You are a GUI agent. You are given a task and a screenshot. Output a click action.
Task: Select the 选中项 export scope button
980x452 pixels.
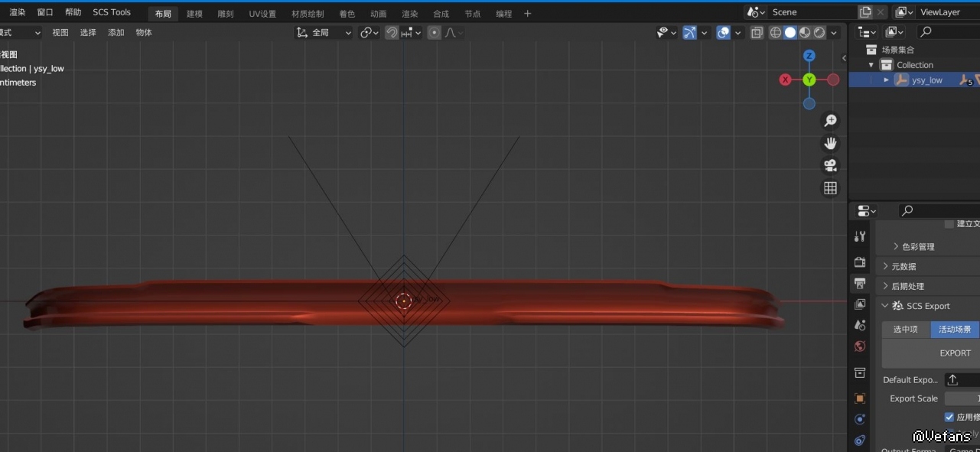click(906, 330)
